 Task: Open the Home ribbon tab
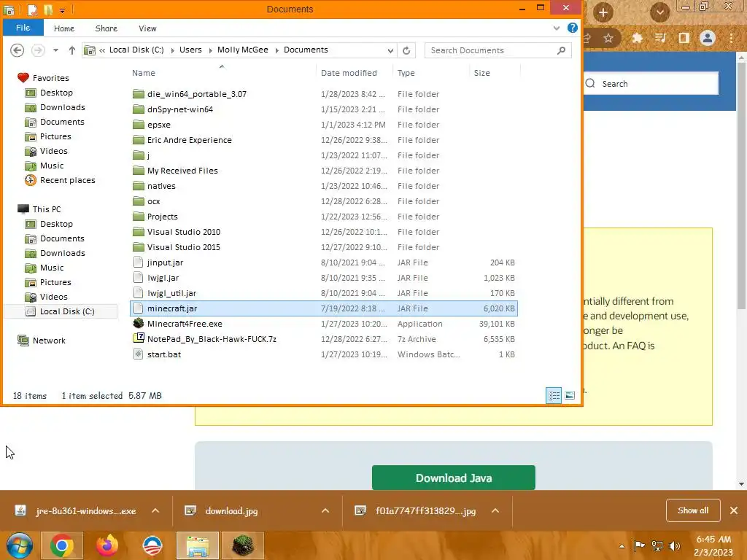(x=64, y=28)
